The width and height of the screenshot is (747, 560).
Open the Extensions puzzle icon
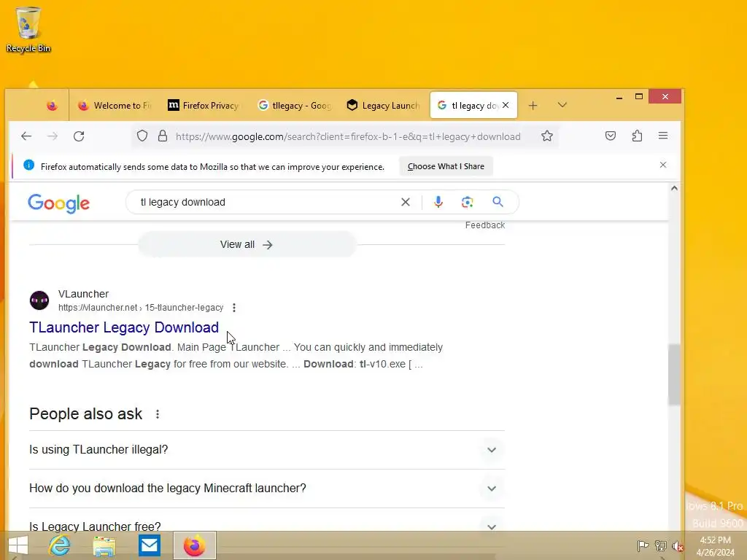tap(637, 136)
